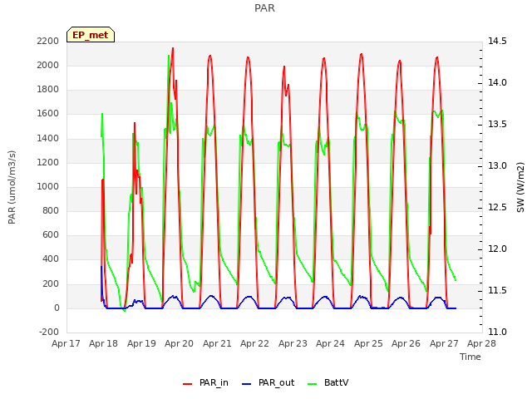Toggle the BattV legend entry
532x399 pixels.
click(x=328, y=382)
